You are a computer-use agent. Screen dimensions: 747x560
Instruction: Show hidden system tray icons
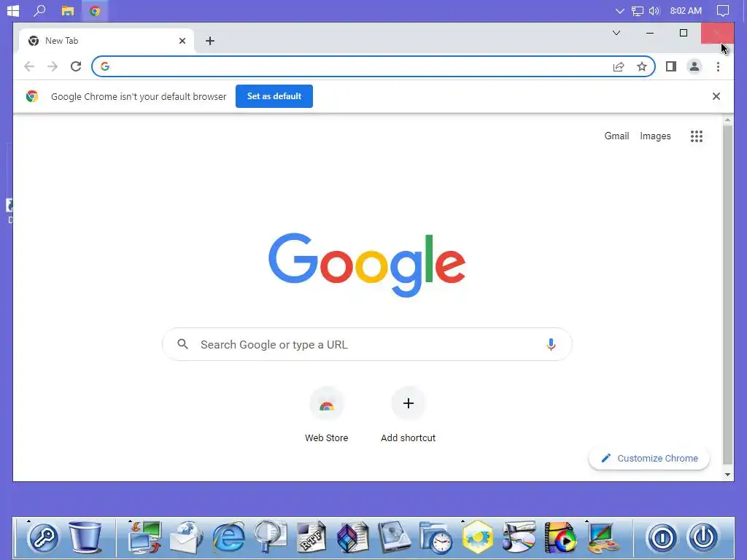click(x=620, y=10)
